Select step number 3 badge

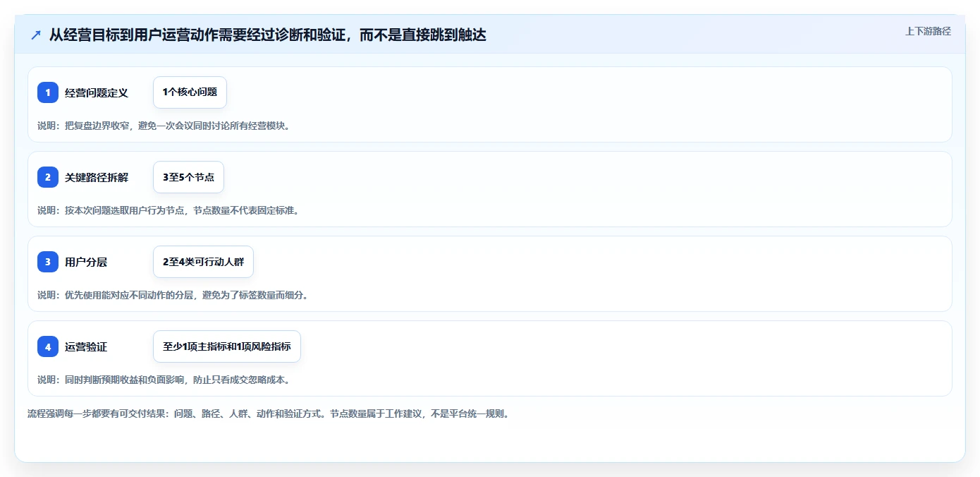[x=48, y=262]
